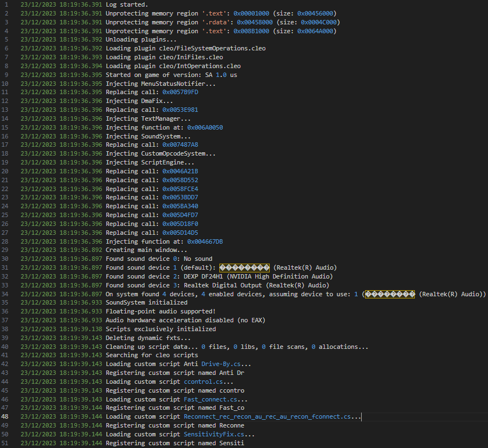Image resolution: width=488 pixels, height=448 pixels.
Task: Click the address 0x006A0050 on line 15
Action: click(204, 127)
